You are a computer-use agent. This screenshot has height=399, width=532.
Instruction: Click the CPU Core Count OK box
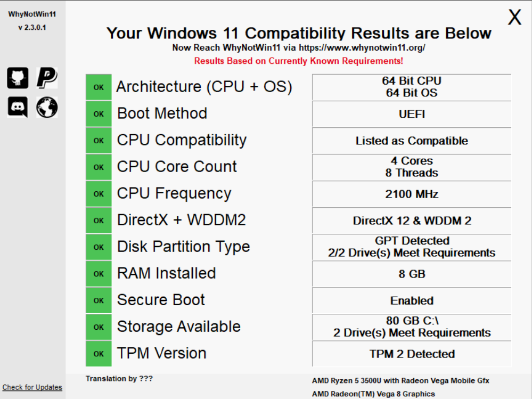click(x=99, y=167)
